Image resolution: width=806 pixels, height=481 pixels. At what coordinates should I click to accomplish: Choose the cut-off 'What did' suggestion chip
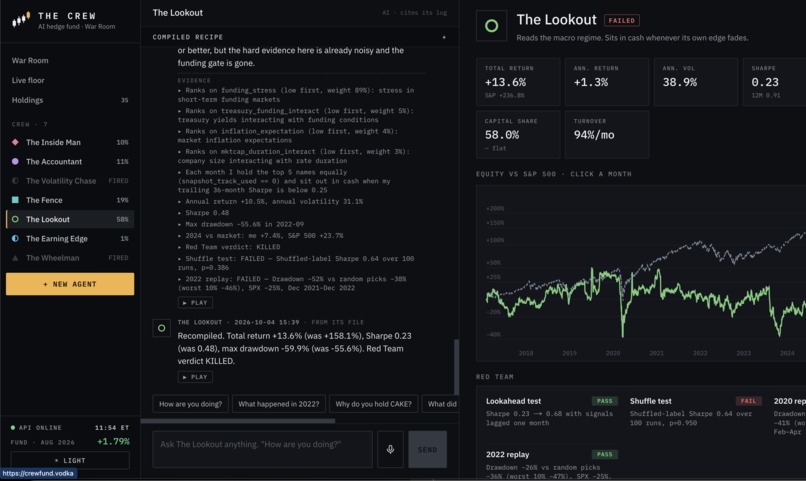441,404
